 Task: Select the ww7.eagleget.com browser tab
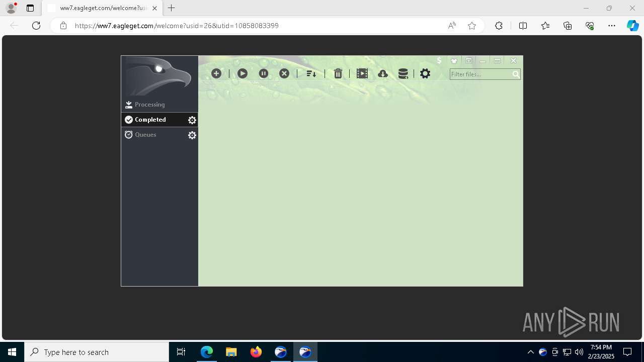102,8
